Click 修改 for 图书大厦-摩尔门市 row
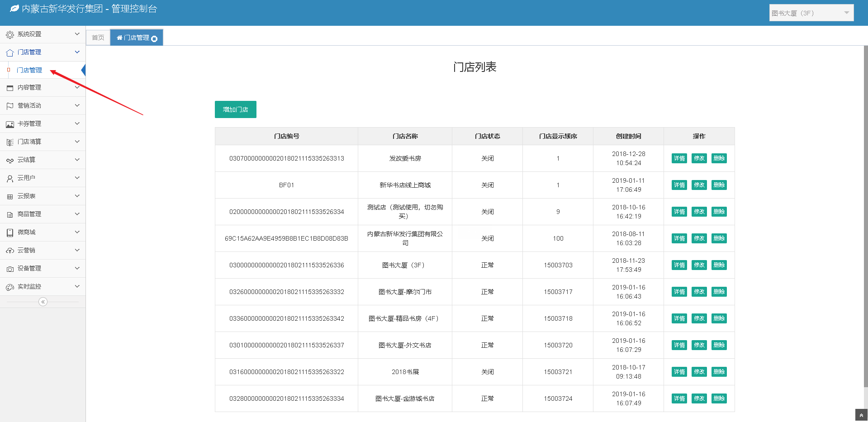Image resolution: width=868 pixels, height=422 pixels. [699, 292]
